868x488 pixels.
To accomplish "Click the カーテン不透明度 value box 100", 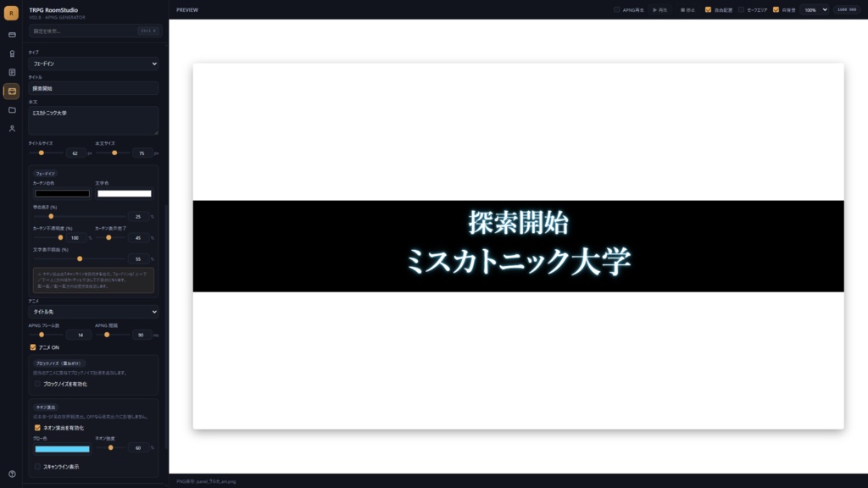I will coord(75,238).
